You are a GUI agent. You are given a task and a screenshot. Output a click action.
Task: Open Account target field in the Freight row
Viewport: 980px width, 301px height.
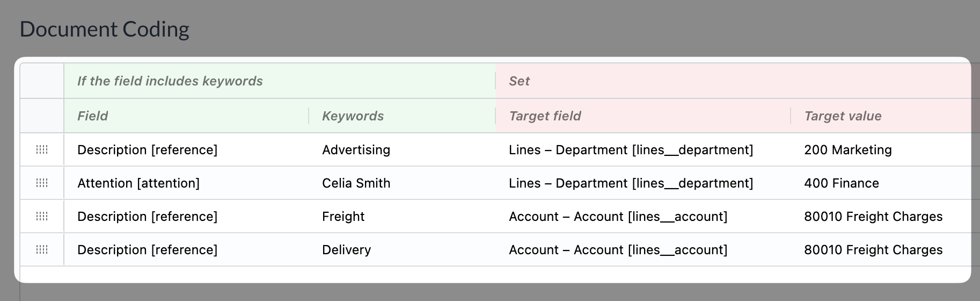tap(643, 216)
